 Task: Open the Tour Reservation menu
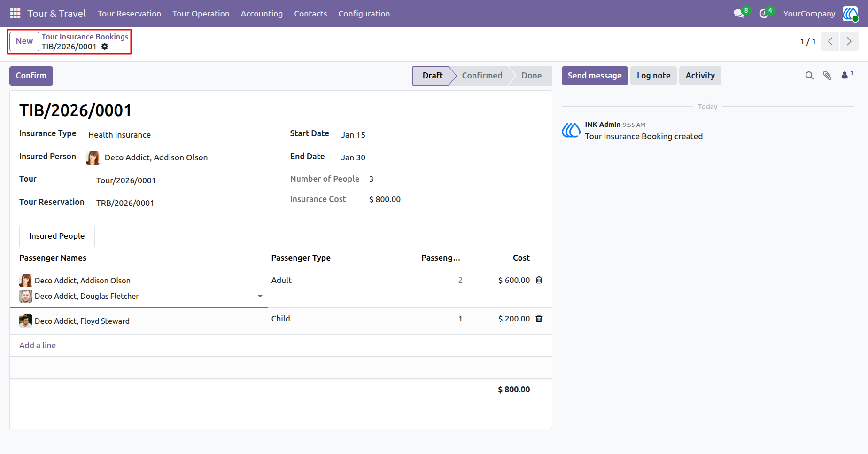click(x=129, y=14)
